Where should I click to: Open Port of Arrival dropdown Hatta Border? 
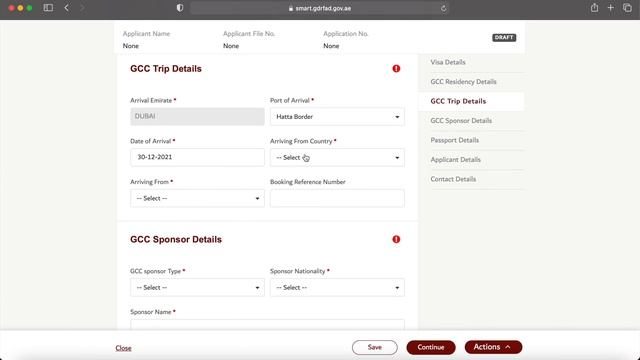click(337, 117)
